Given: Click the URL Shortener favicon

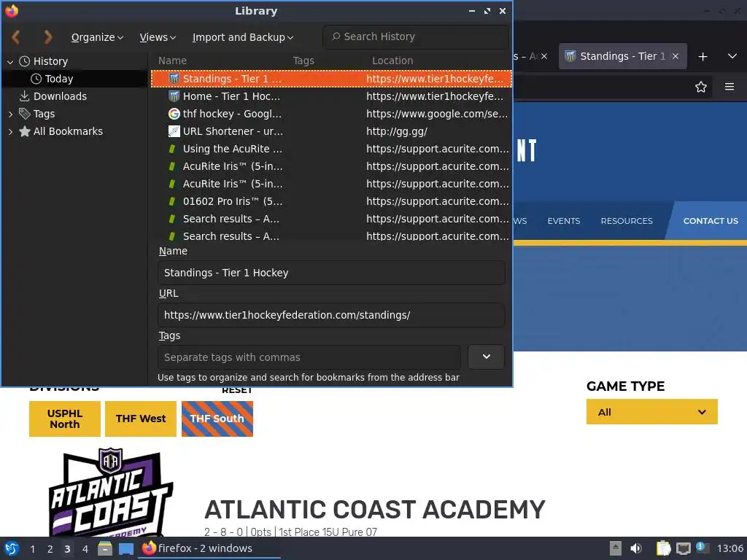Looking at the screenshot, I should 174,131.
